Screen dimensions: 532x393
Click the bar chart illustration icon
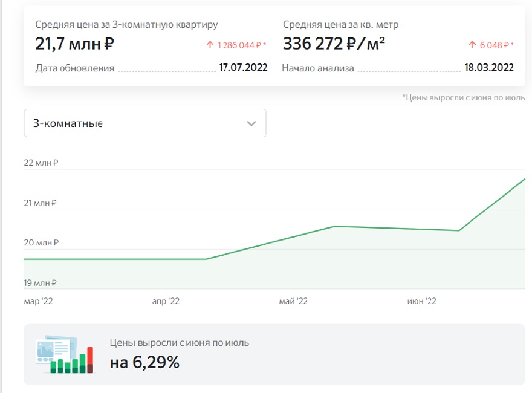[65, 355]
